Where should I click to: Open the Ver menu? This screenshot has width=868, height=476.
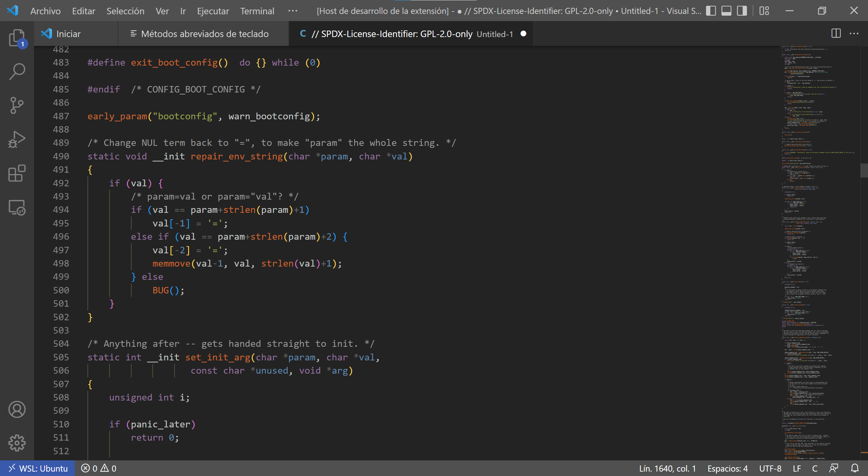162,11
